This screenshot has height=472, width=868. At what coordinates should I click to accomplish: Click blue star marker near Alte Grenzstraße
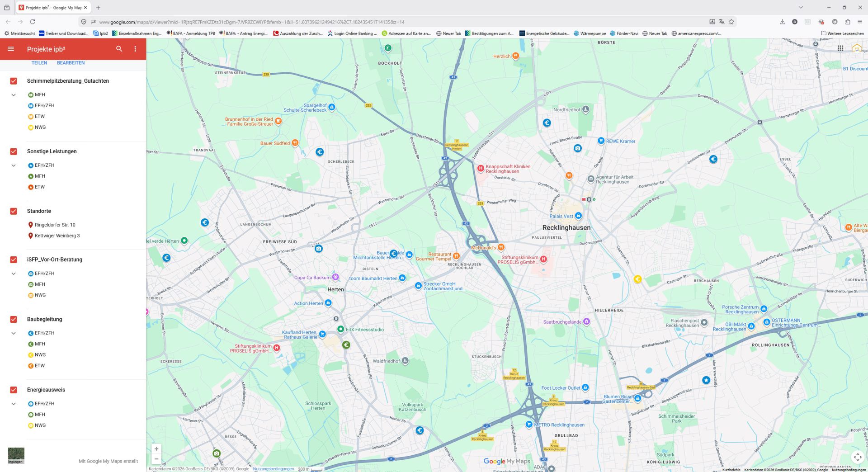point(706,380)
